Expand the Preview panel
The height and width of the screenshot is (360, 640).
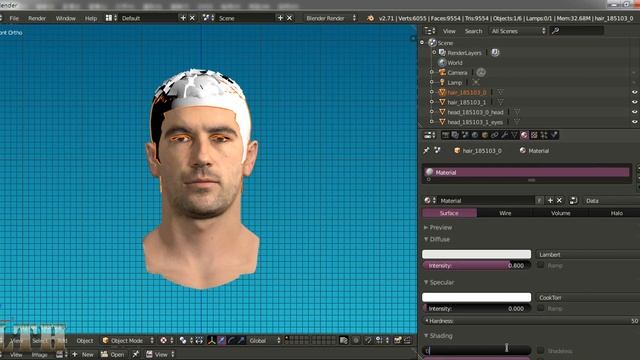tap(438, 227)
